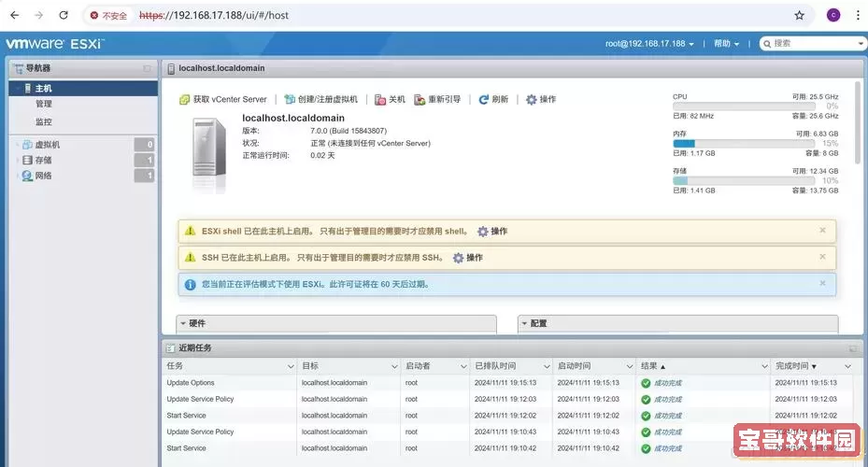Open 目标 column dropdown
The height and width of the screenshot is (467, 868).
click(394, 366)
